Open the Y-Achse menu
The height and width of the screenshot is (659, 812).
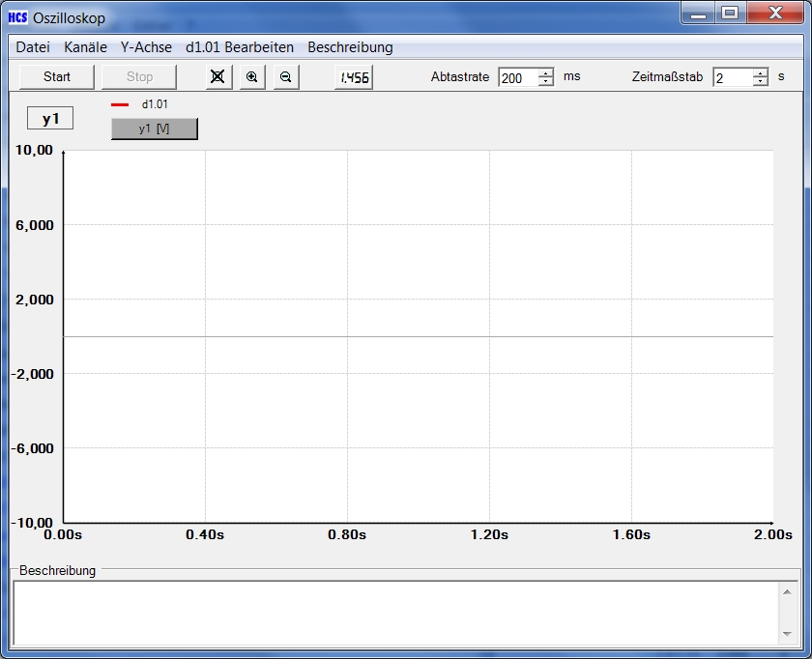(145, 46)
